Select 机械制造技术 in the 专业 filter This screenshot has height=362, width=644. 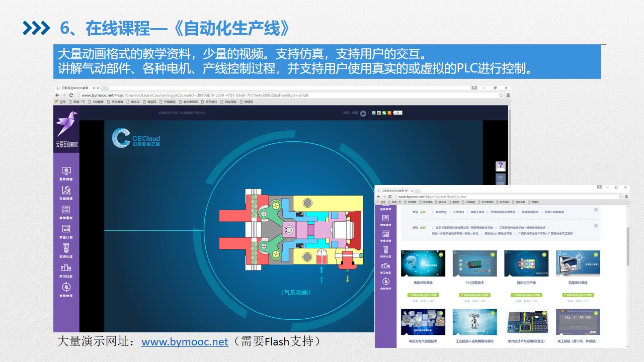coord(532,212)
